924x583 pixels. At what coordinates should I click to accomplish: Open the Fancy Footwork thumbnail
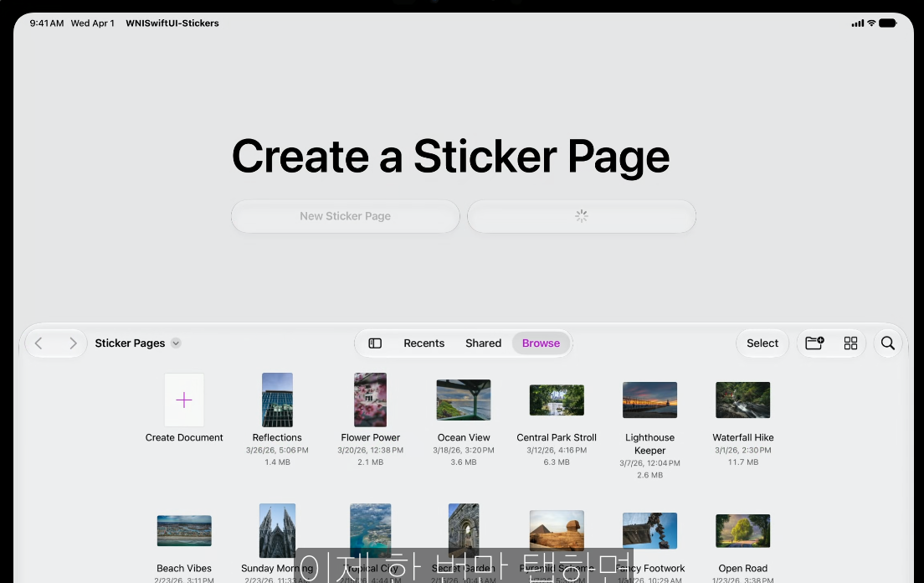pos(650,530)
